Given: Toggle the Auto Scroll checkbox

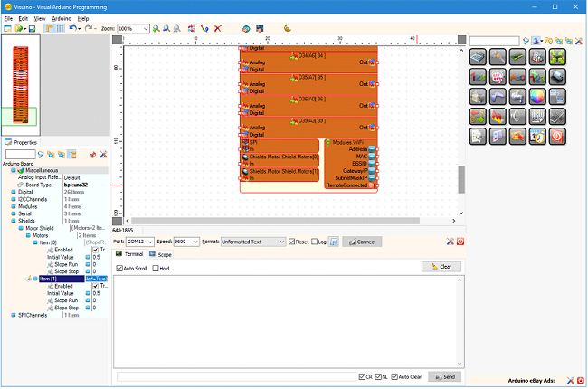Looking at the screenshot, I should 119,268.
